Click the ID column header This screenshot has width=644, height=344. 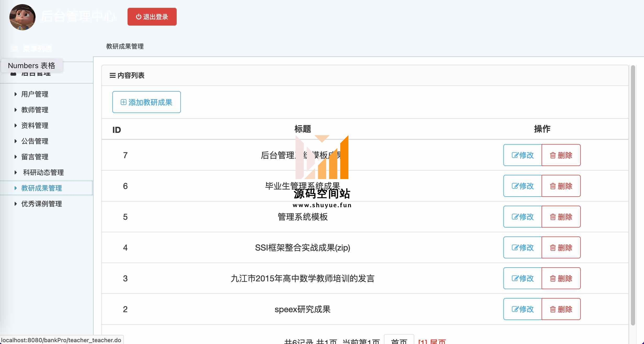coord(117,130)
